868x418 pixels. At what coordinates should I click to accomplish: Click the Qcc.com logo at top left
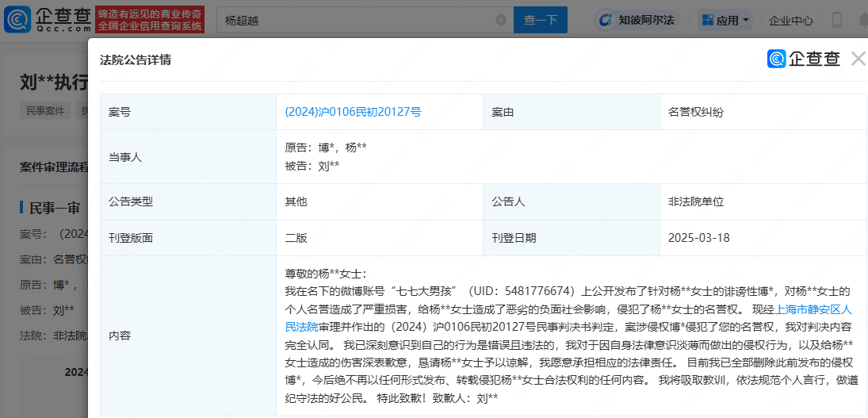point(47,20)
